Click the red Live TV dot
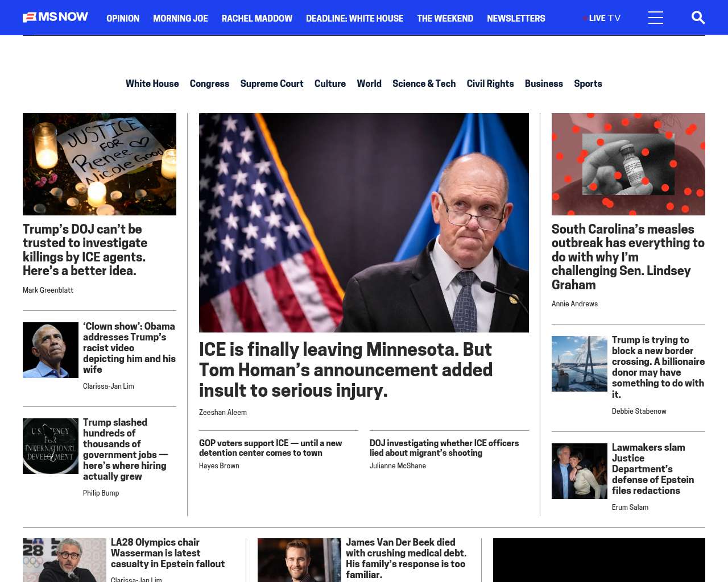728x582 pixels. coord(585,18)
